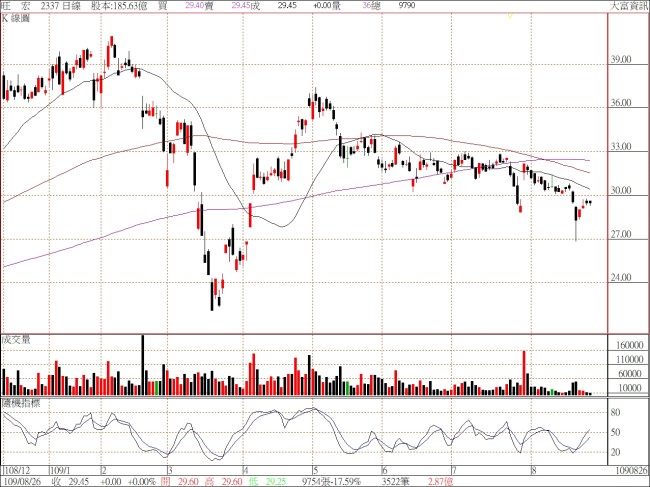The image size is (650, 487).
Task: Click the 80 level on stochastic axis
Action: pyautogui.click(x=617, y=411)
